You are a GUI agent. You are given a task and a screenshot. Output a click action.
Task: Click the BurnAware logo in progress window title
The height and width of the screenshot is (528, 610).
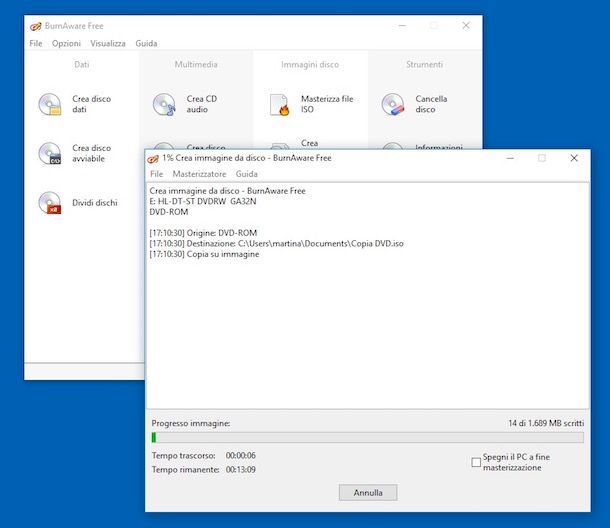pyautogui.click(x=153, y=159)
